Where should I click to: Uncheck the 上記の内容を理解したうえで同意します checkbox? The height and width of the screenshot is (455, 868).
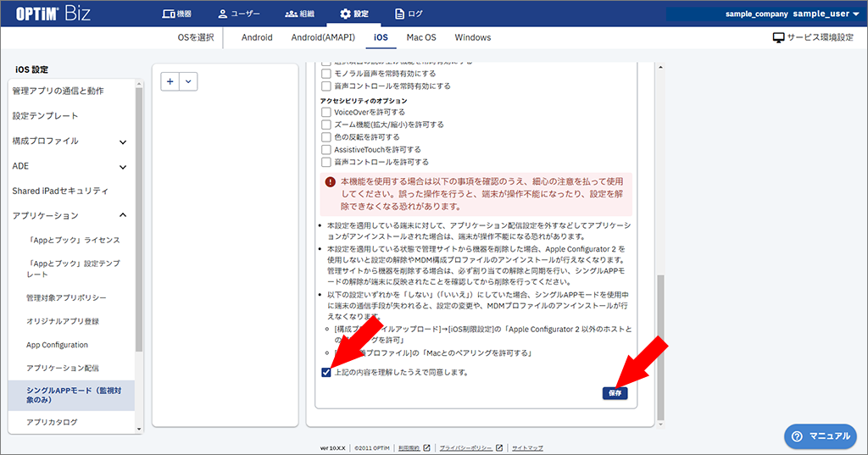326,372
